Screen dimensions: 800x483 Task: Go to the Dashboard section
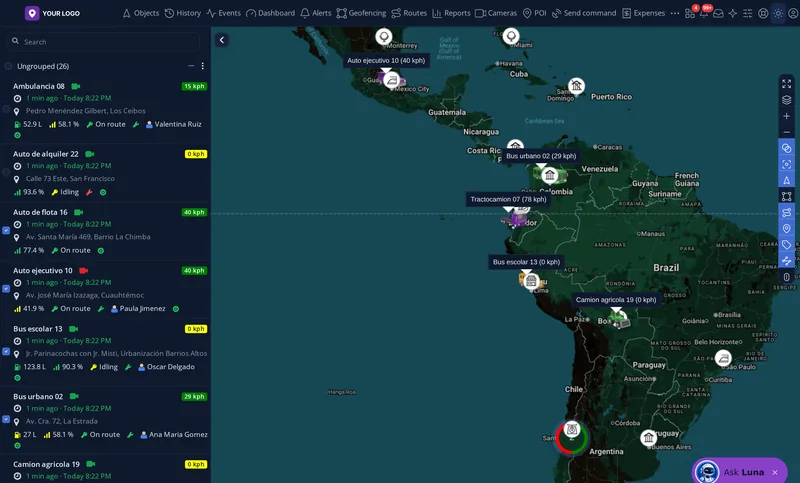(x=270, y=13)
